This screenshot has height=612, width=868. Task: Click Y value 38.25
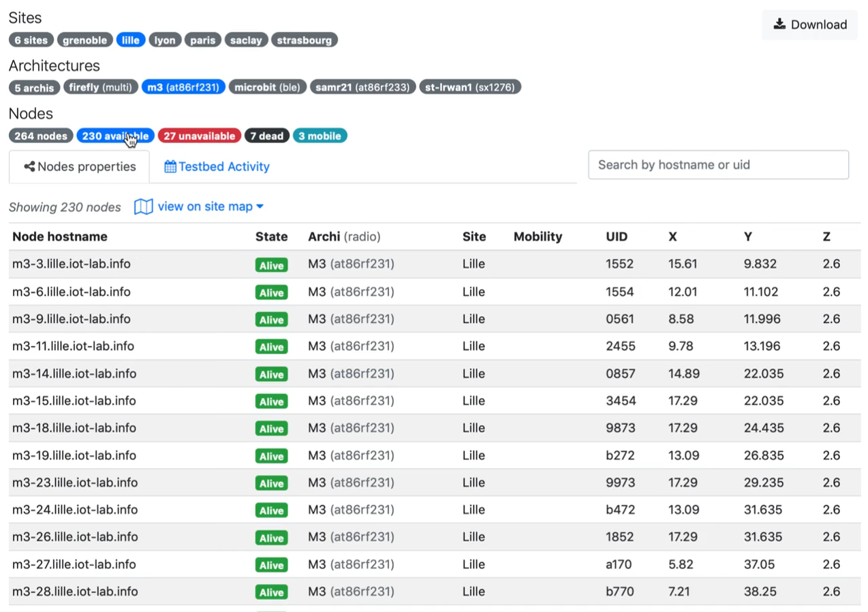click(760, 592)
